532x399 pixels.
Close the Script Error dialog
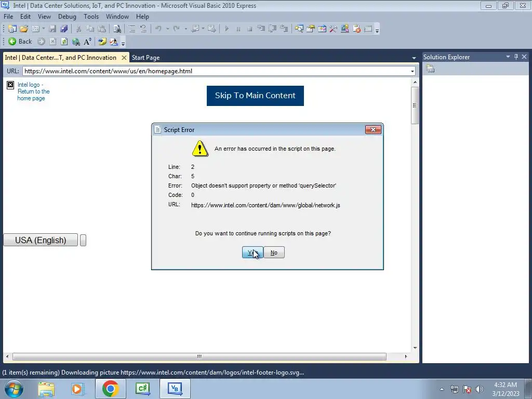point(373,129)
